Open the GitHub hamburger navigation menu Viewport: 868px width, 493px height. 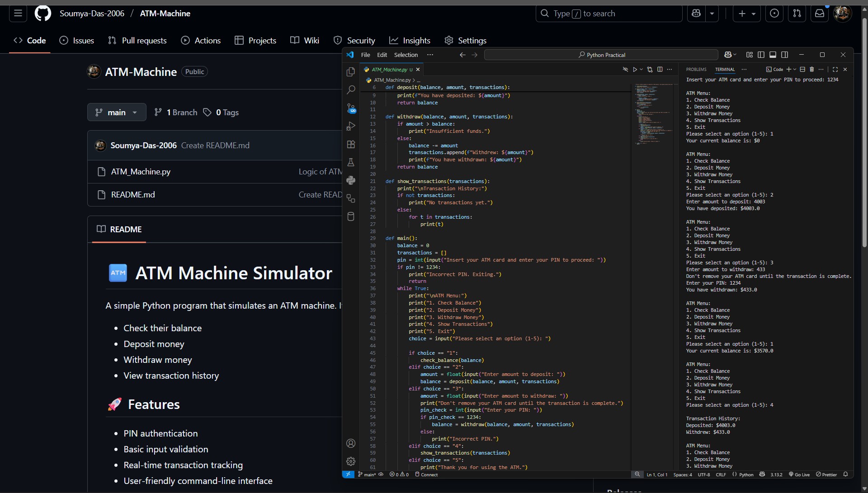(x=18, y=14)
